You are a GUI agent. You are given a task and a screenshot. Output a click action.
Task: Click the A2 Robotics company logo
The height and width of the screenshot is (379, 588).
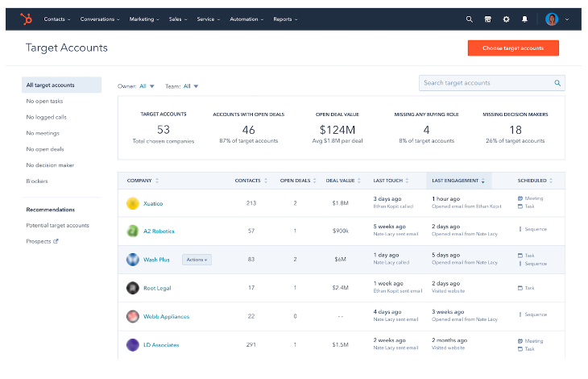[132, 231]
